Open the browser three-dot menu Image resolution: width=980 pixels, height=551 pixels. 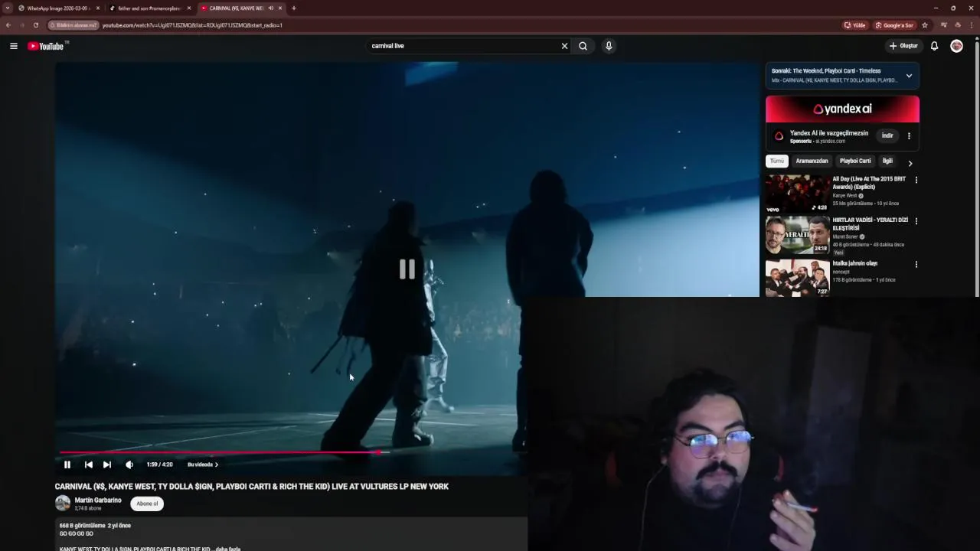972,25
